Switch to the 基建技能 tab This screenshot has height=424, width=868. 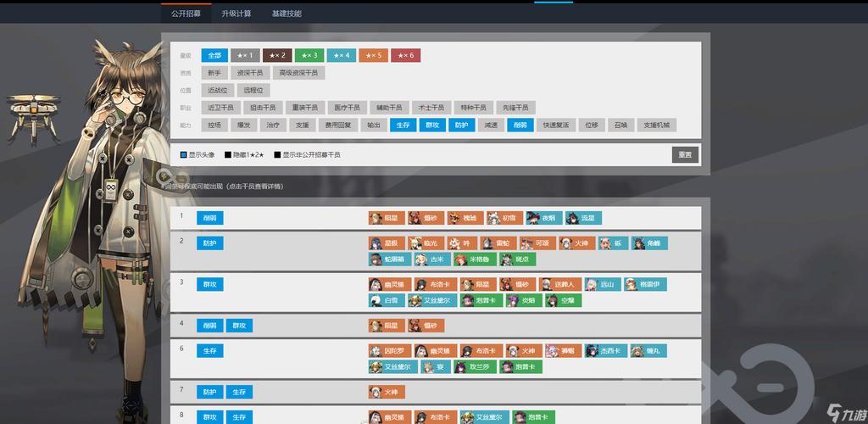pyautogui.click(x=287, y=14)
